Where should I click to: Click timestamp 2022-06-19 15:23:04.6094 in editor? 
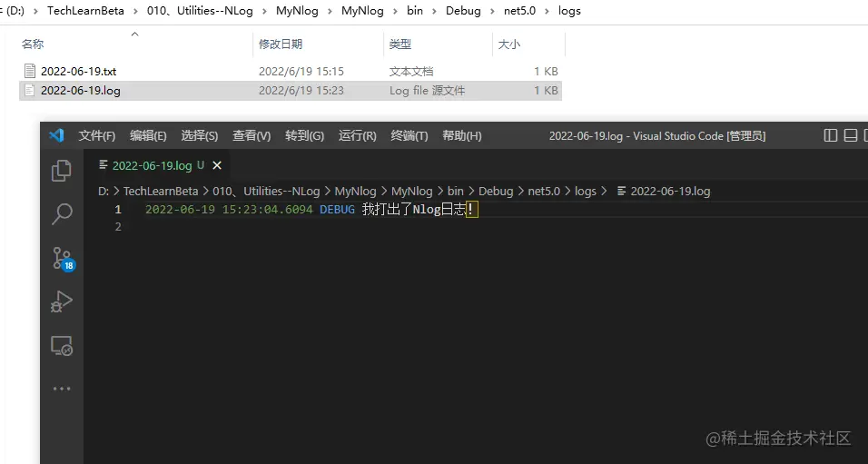(229, 209)
